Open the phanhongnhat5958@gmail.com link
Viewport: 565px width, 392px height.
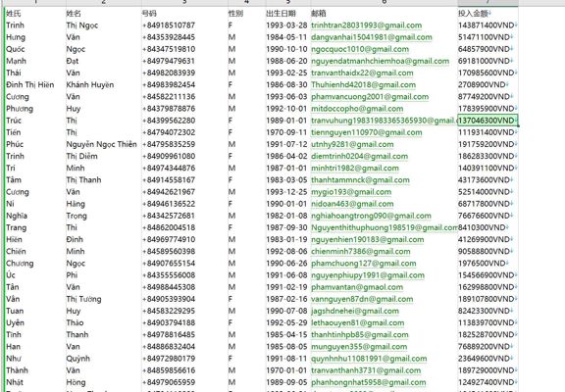pos(369,382)
